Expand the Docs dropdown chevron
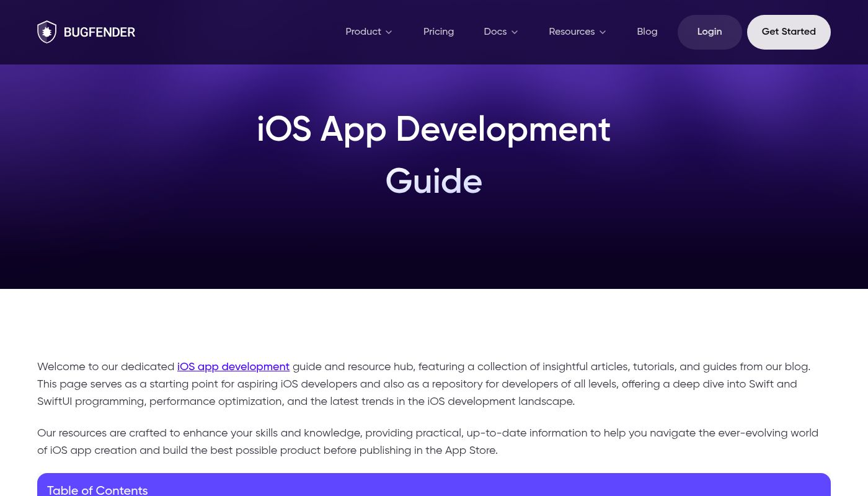This screenshot has width=868, height=496. 515,32
